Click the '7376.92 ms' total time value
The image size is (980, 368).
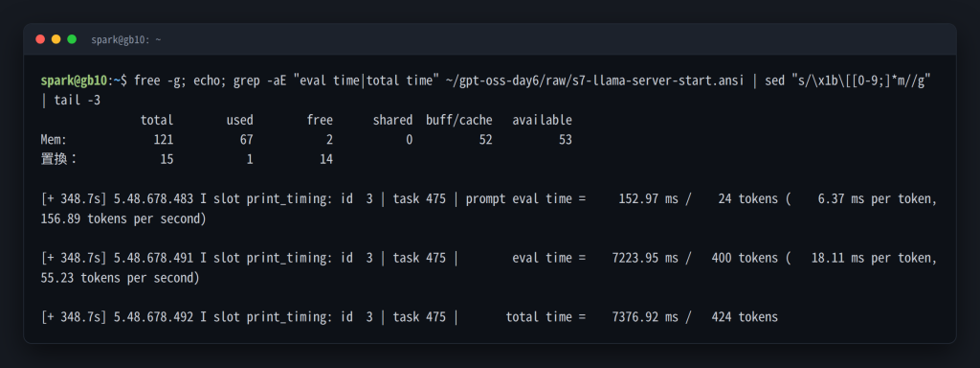pyautogui.click(x=646, y=317)
